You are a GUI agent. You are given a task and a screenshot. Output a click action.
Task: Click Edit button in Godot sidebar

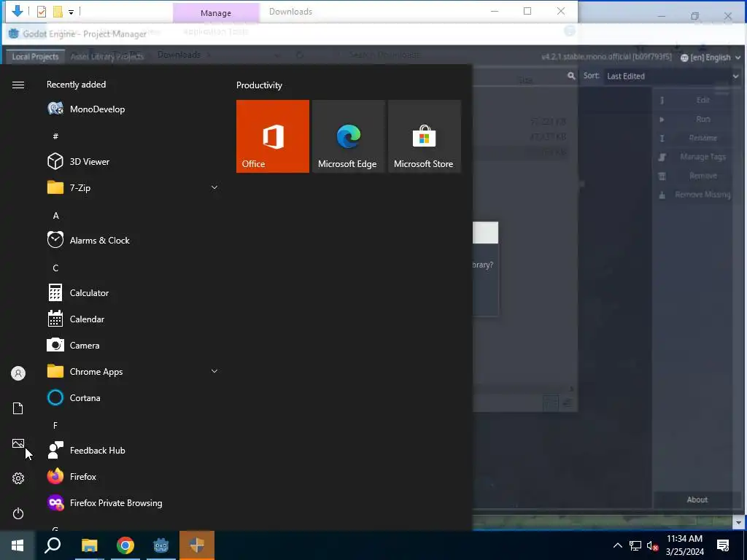[x=696, y=100]
